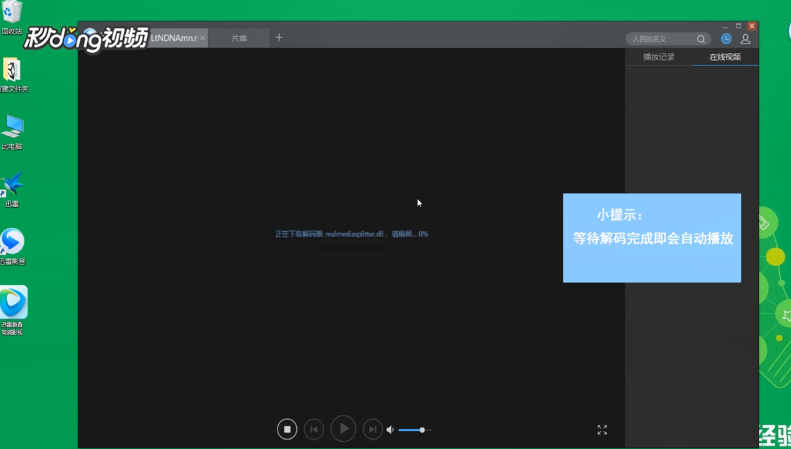
Task: Select the 迅雷 desktop shortcut
Action: 12,190
